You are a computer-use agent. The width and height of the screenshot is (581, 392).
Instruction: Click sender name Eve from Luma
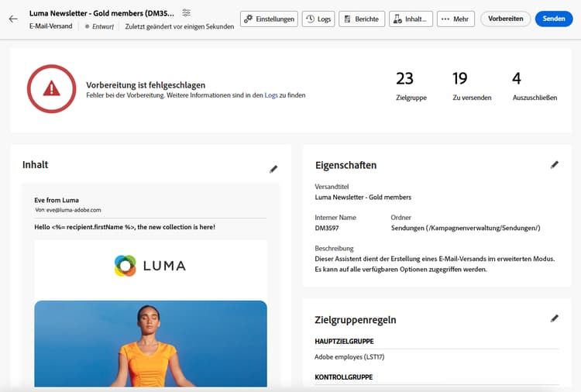57,200
